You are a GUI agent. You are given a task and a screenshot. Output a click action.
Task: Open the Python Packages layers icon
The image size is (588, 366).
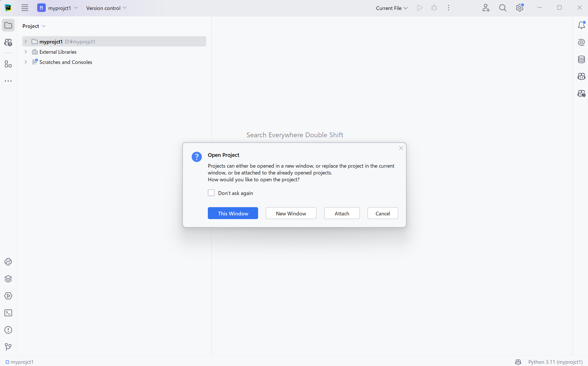pos(8,279)
